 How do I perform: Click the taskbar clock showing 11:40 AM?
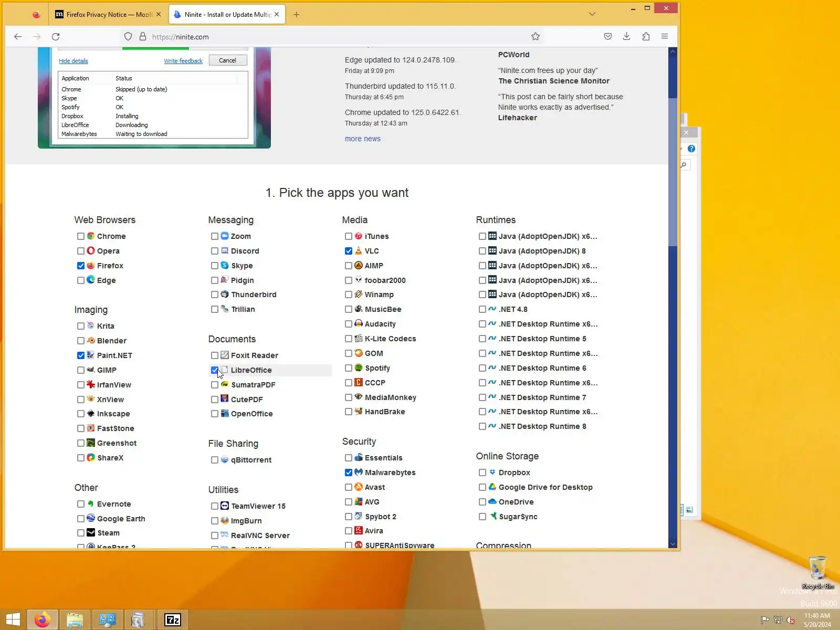[x=817, y=620]
